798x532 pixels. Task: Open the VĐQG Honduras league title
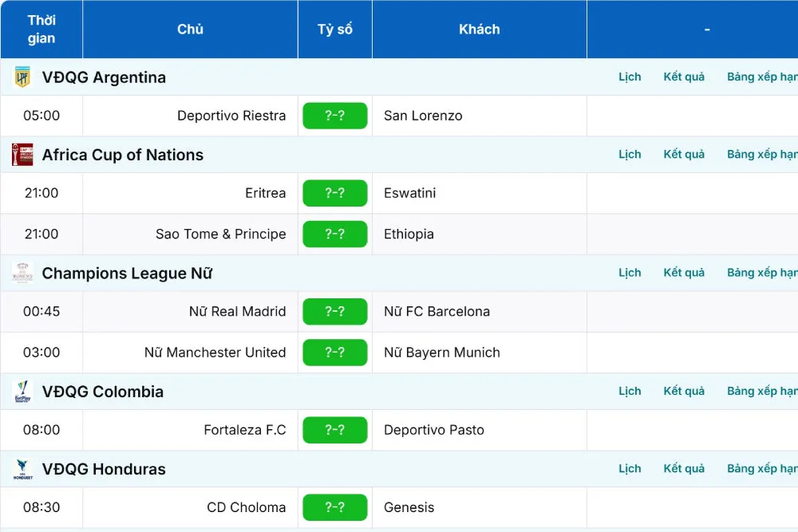click(104, 469)
